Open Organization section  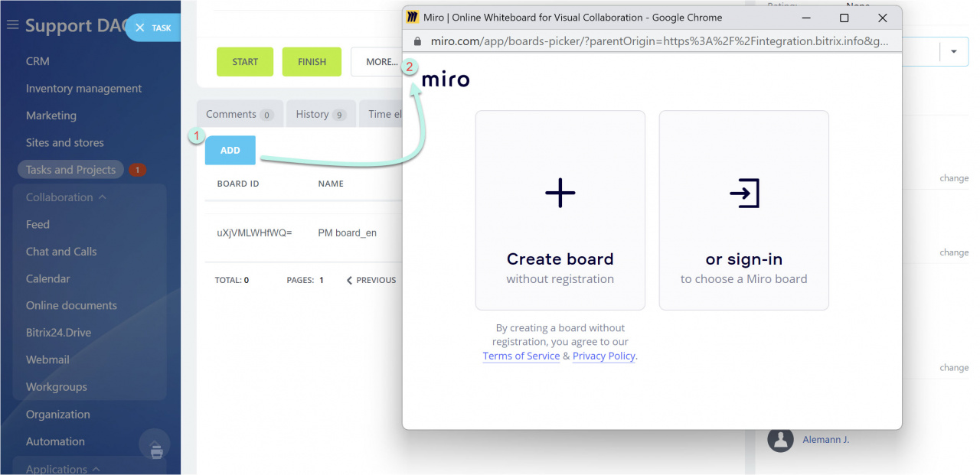(58, 415)
